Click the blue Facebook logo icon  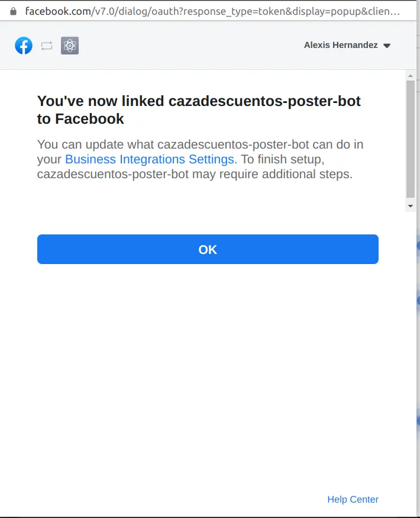24,46
